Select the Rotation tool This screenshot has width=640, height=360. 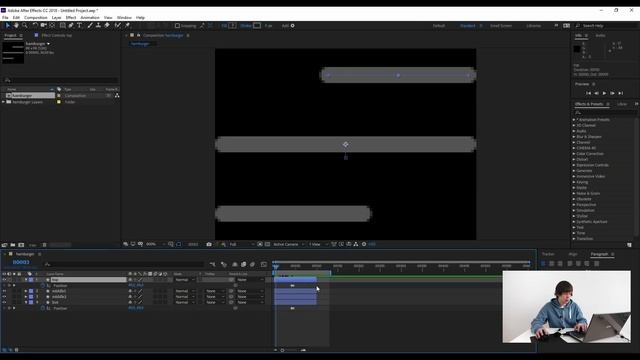35,25
